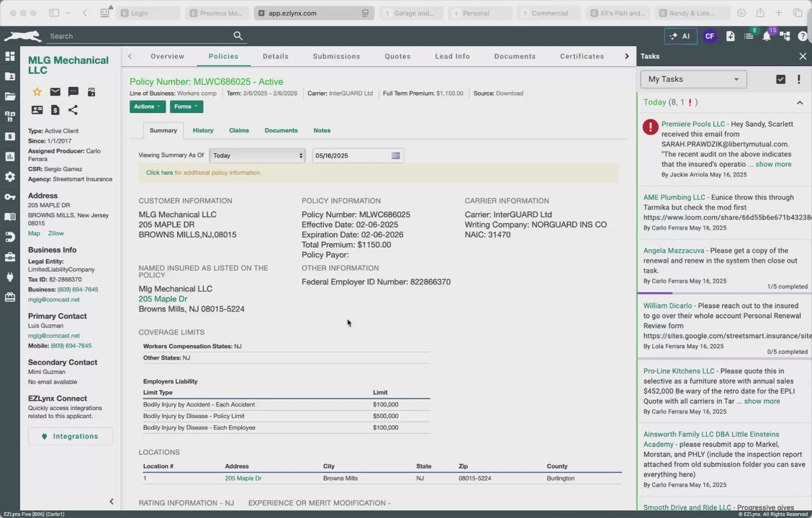Open the task list icon with badge 8
Viewport: 812px width, 518px height.
749,36
